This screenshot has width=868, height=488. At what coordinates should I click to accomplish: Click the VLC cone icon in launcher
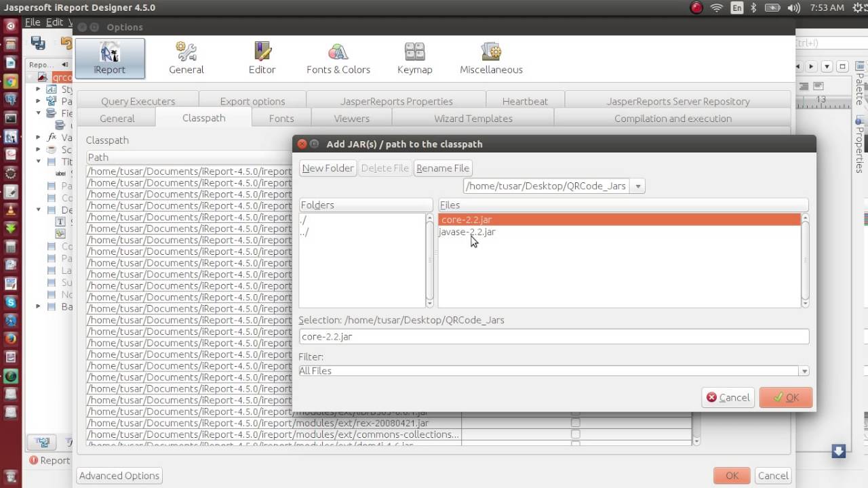tap(10, 210)
